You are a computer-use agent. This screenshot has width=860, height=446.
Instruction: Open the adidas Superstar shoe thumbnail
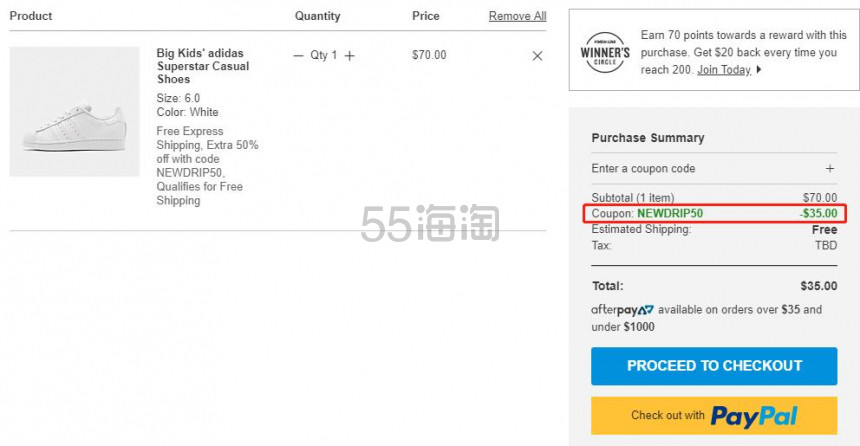click(x=75, y=111)
